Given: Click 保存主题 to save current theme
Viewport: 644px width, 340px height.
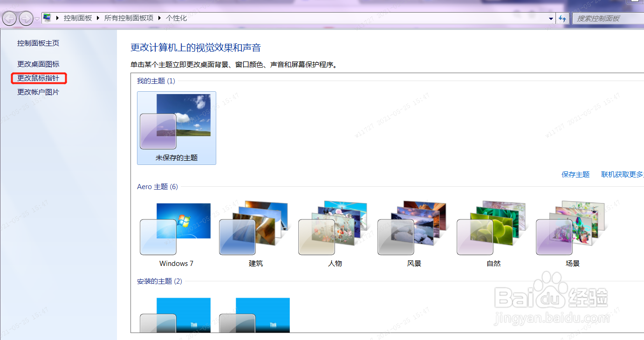Looking at the screenshot, I should point(575,174).
